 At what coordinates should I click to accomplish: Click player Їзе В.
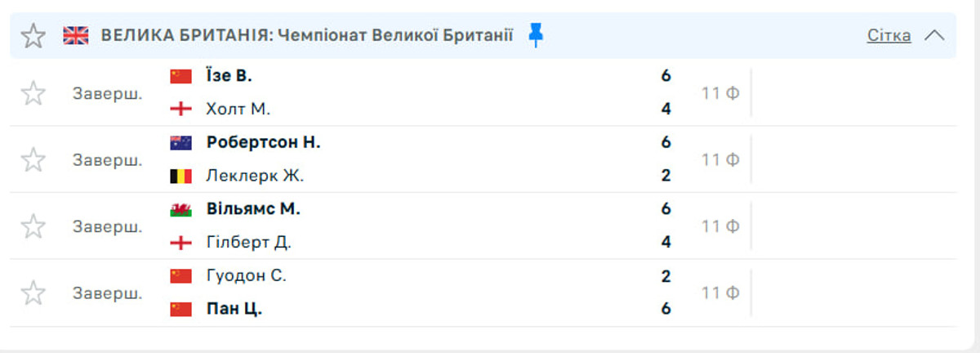click(229, 76)
